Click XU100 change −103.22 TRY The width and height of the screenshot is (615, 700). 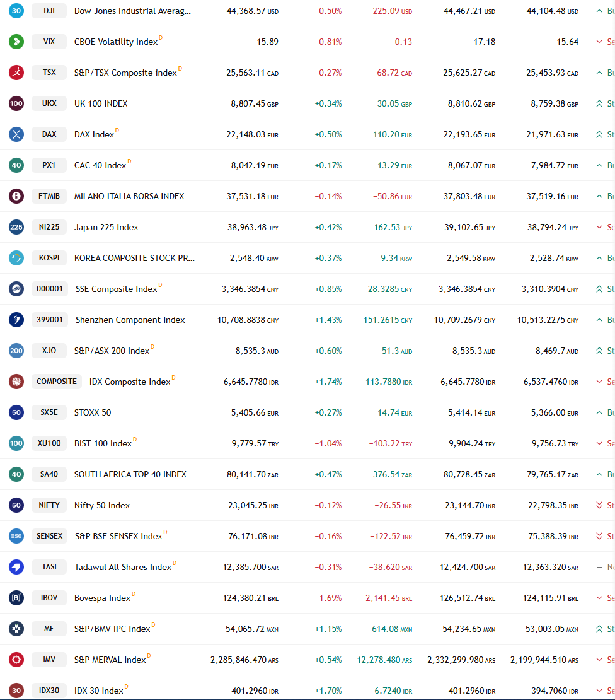click(x=390, y=444)
